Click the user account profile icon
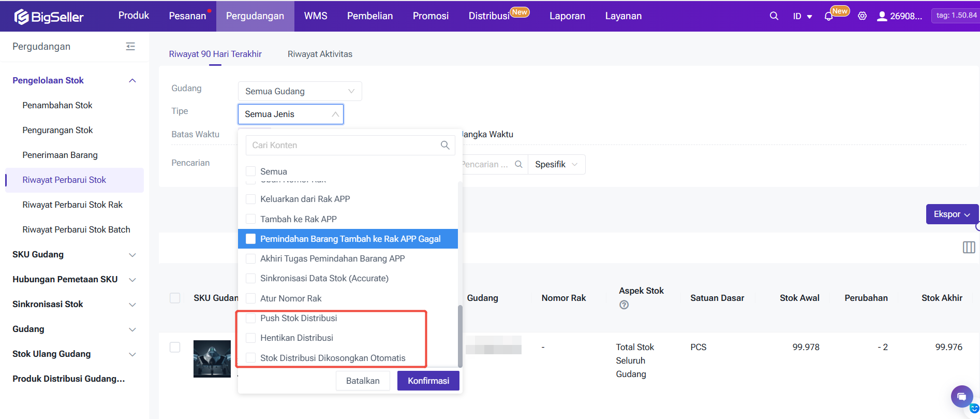Viewport: 980px width, 419px height. tap(882, 17)
